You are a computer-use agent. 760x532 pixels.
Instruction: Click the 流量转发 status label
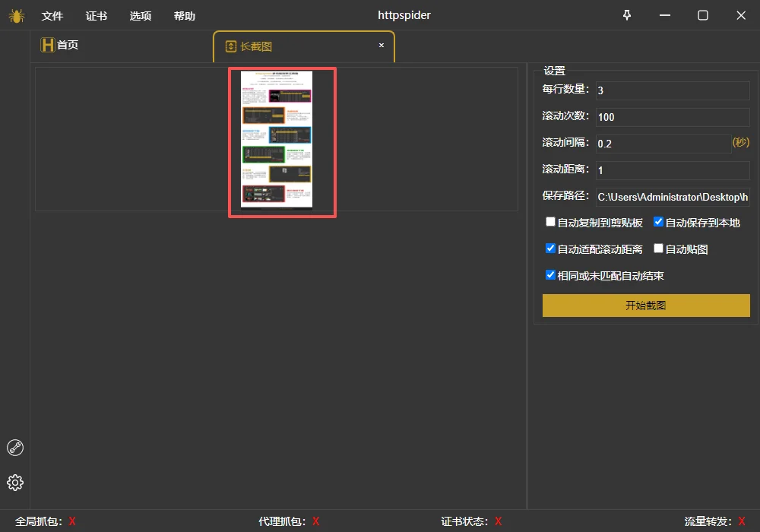click(x=708, y=521)
